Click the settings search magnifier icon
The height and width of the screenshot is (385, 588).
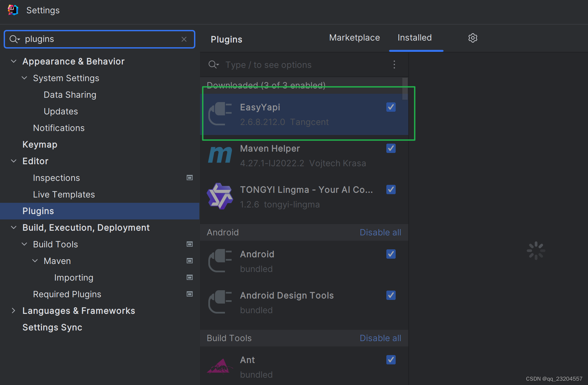tap(14, 39)
